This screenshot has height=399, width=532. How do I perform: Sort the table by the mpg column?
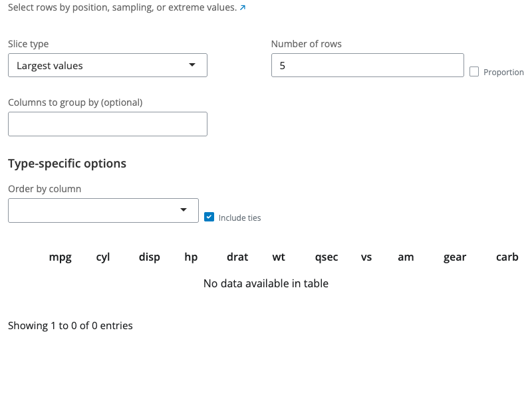60,257
